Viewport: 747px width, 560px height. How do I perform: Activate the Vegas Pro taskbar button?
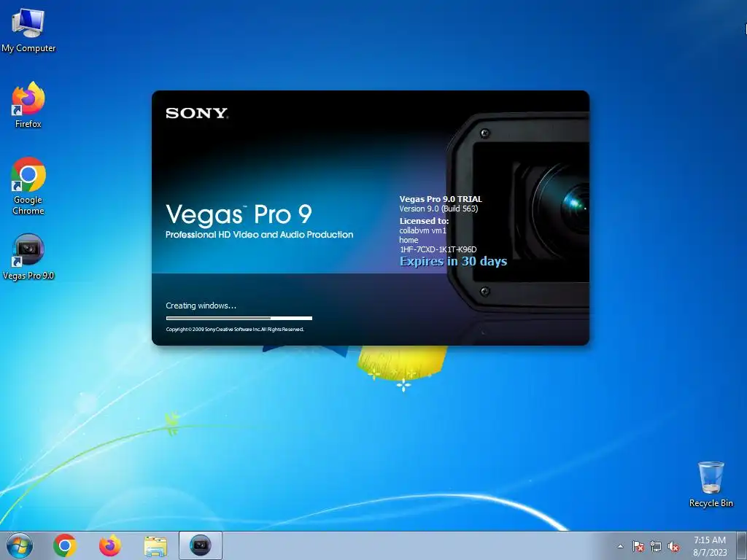click(200, 545)
